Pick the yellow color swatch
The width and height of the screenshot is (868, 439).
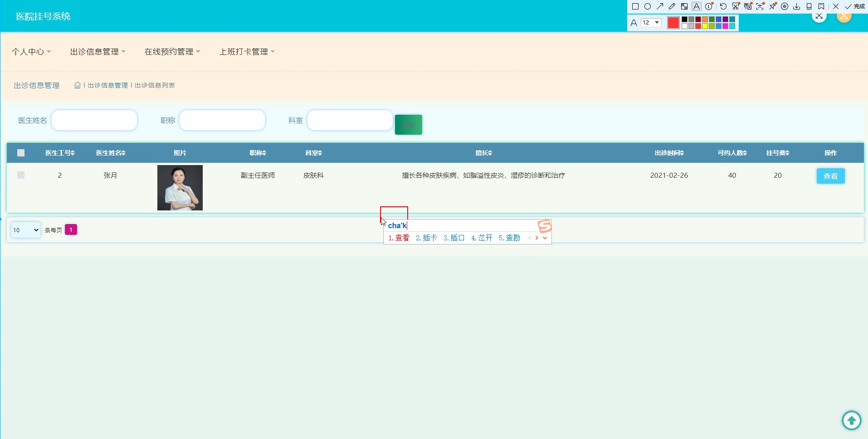click(x=705, y=26)
